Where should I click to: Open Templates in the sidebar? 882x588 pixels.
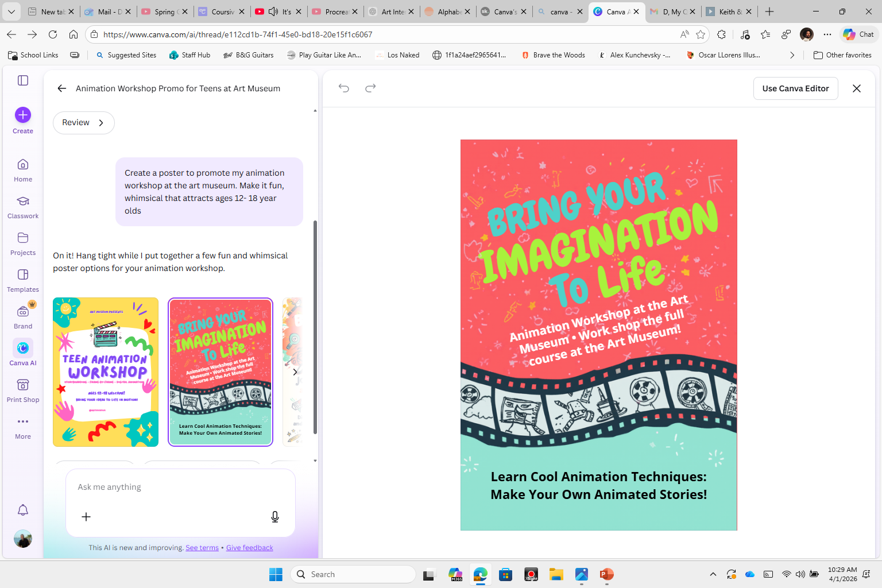[23, 280]
